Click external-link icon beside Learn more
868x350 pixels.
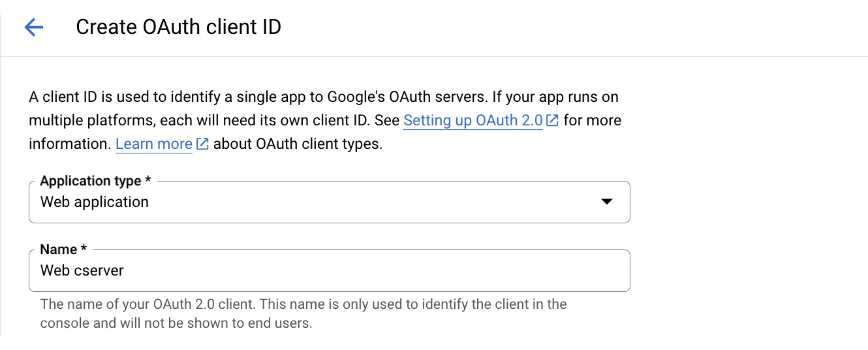coord(202,144)
